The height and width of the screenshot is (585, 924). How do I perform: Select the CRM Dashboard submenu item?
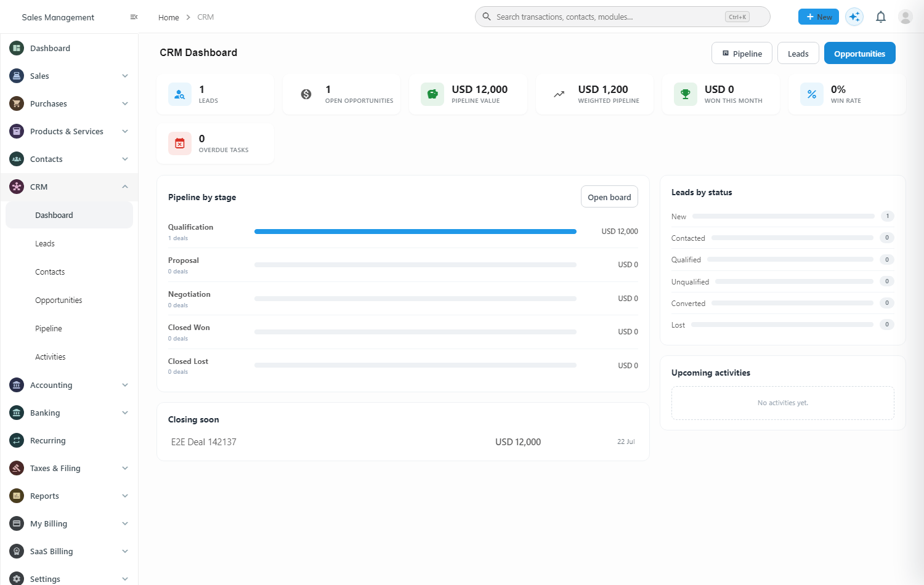click(69, 215)
